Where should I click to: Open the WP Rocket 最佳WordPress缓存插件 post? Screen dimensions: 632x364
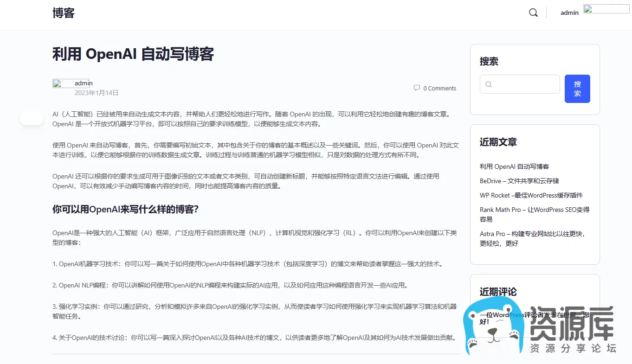tap(531, 195)
